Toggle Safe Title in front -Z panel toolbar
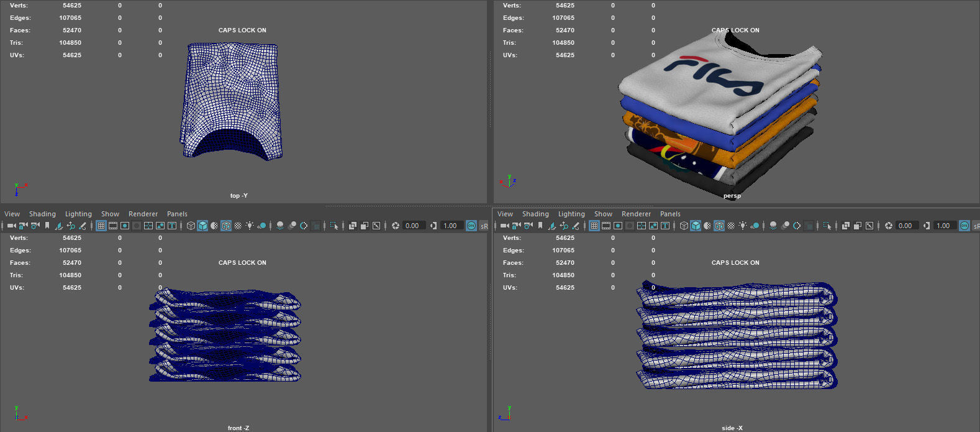The height and width of the screenshot is (432, 980). [172, 226]
